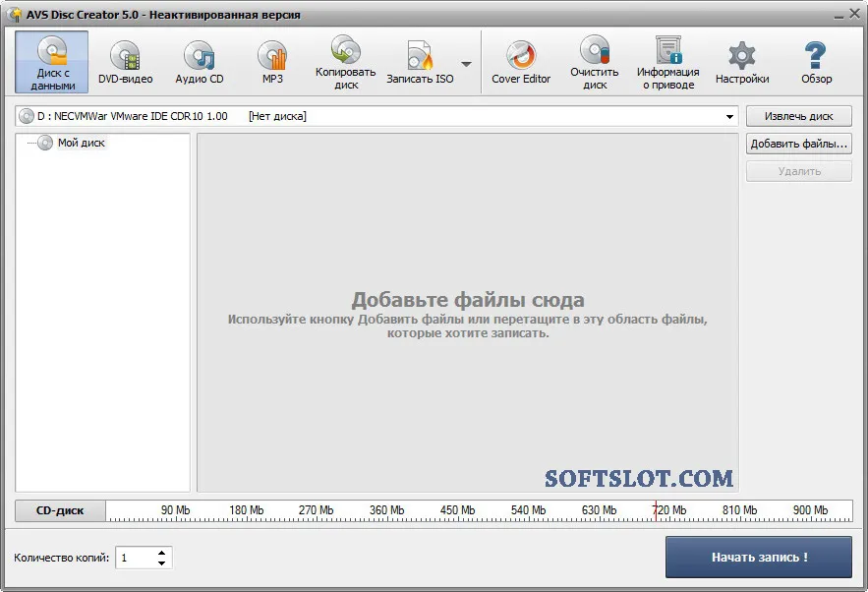This screenshot has height=592, width=868.
Task: Select Мой диск in the tree
Action: [x=82, y=143]
